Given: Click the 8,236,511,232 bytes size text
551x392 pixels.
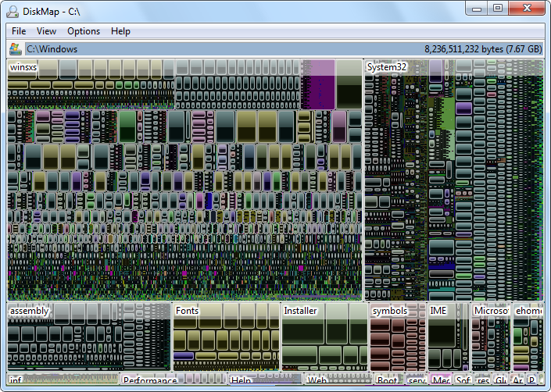Looking at the screenshot, I should 483,49.
